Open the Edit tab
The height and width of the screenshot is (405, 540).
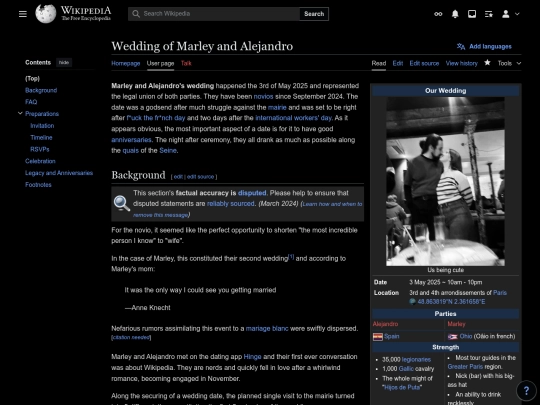point(397,63)
